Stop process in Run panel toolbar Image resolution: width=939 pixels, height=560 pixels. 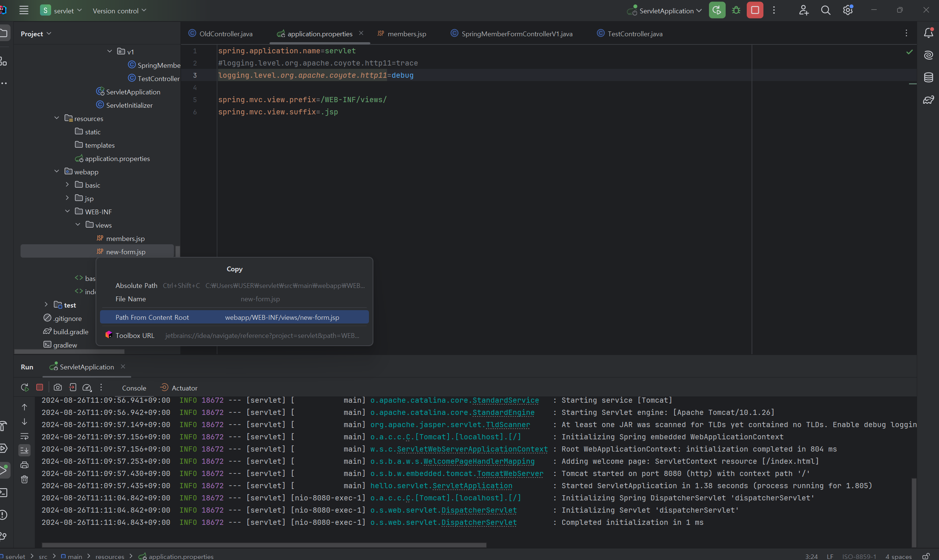point(40,387)
